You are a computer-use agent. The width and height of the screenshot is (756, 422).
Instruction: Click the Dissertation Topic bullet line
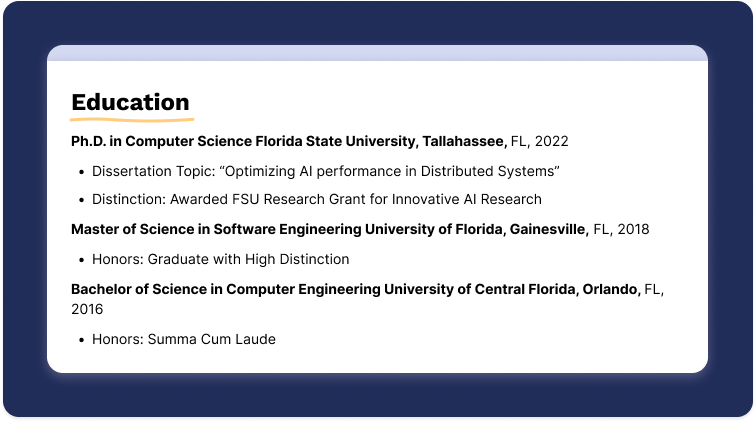325,171
